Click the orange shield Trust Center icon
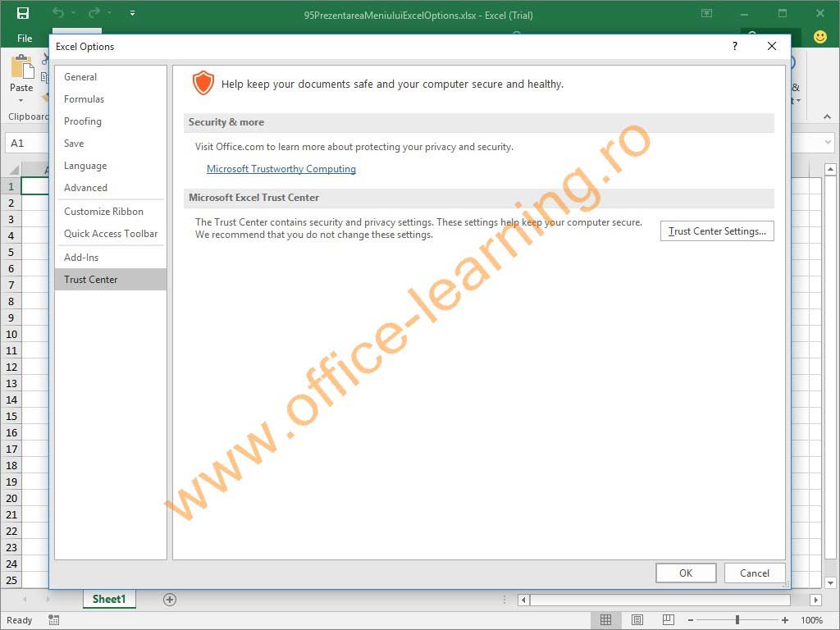 (203, 83)
